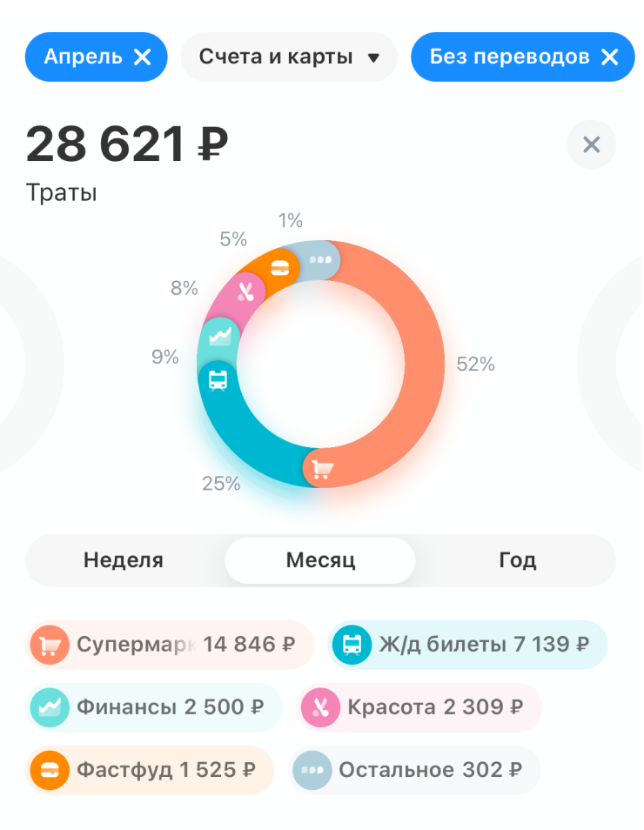
Task: Click the three-dots other segment on chart
Action: pos(320,260)
